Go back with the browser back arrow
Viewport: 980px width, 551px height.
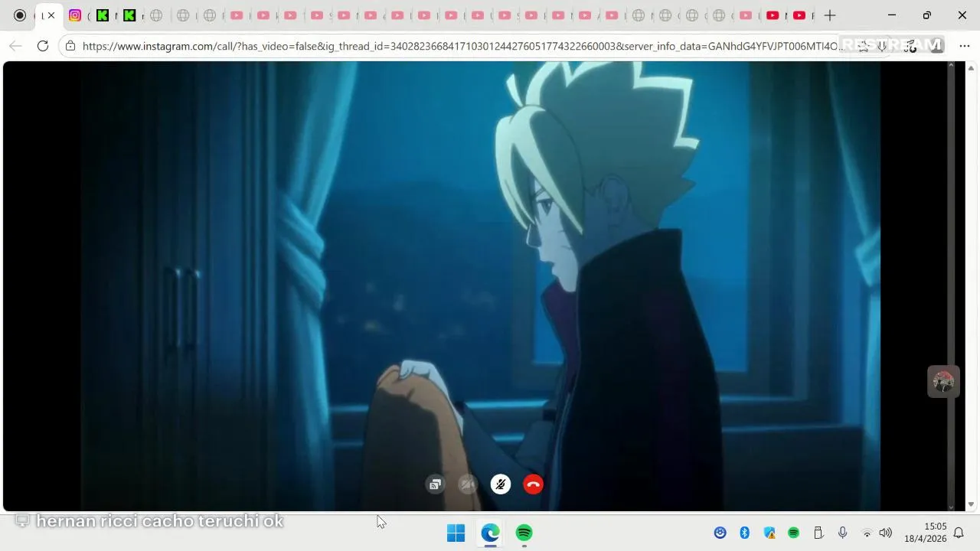15,46
